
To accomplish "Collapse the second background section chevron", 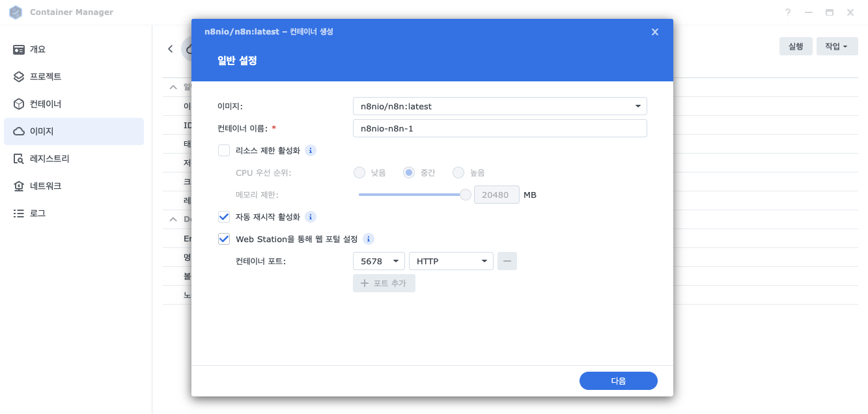I will point(173,219).
